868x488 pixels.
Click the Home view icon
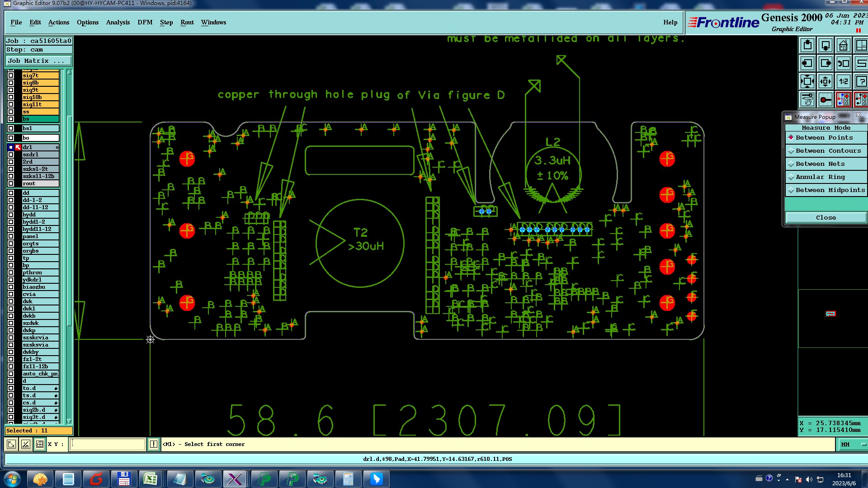843,45
